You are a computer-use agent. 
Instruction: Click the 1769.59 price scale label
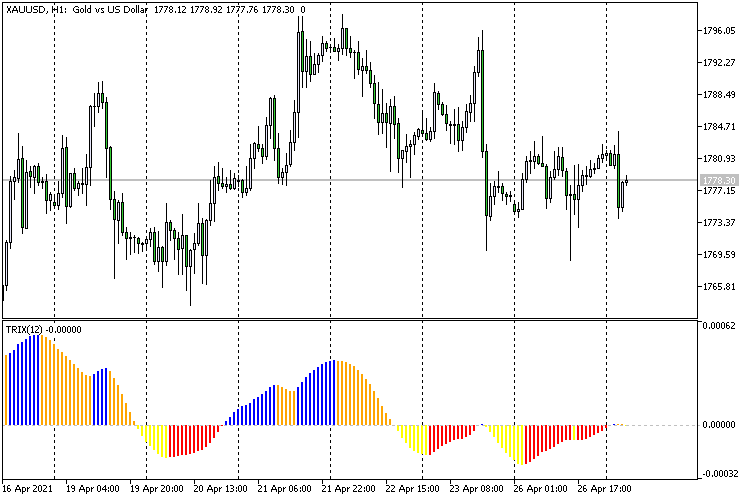[719, 255]
